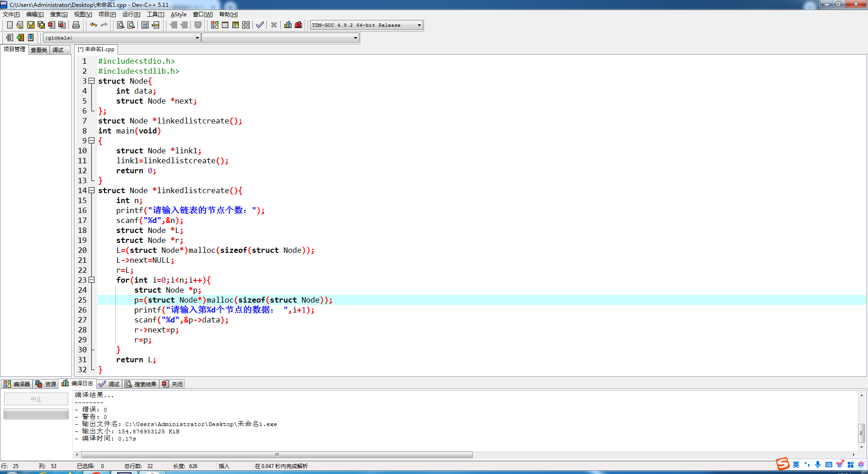Screen dimensions: 868x474
Task: Click the Sogou S logo icon
Action: pos(783,464)
